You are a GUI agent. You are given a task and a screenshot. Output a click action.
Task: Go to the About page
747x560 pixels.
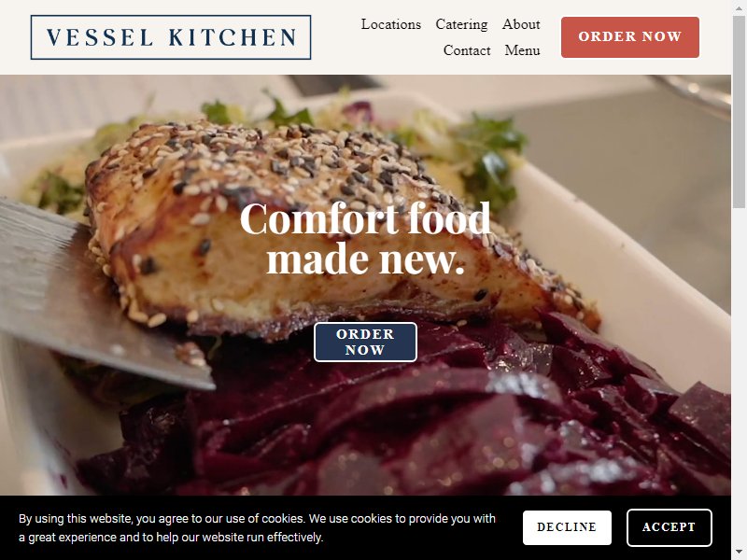521,24
